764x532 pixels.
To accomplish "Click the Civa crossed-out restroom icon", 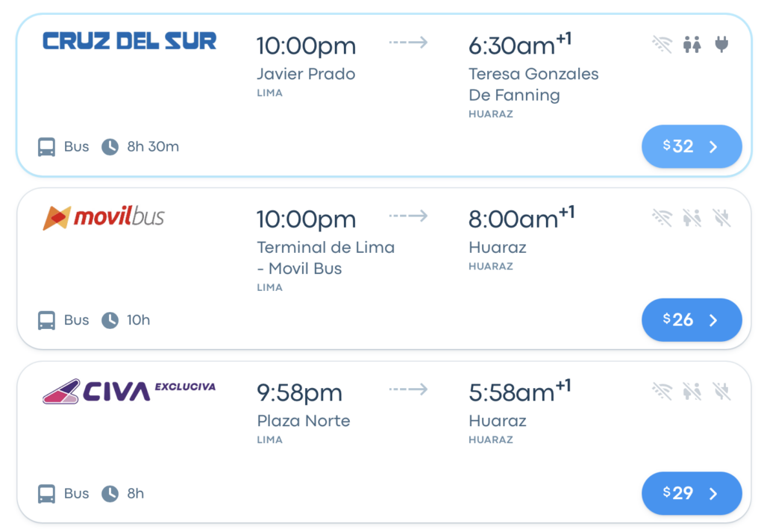I will pos(692,391).
